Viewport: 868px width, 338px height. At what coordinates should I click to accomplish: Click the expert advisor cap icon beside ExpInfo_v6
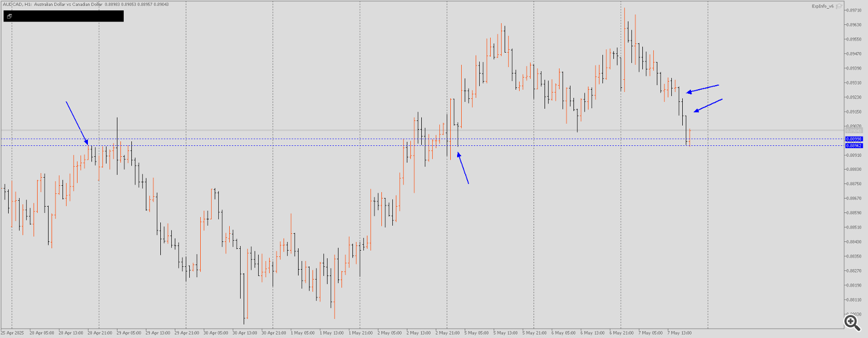(x=839, y=6)
